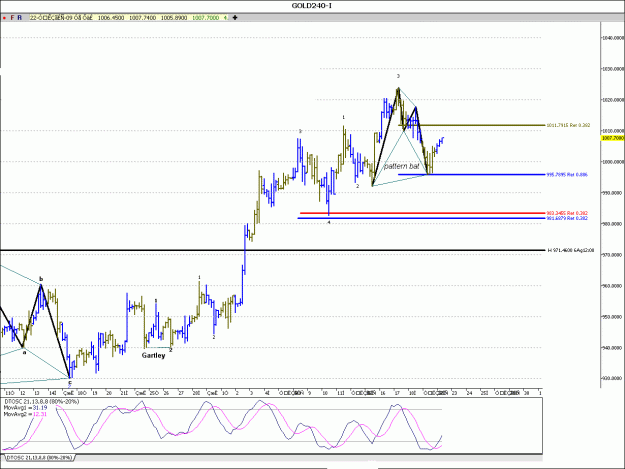The width and height of the screenshot is (625, 469).
Task: Click the wave label 3 above the top
Action: (x=398, y=76)
